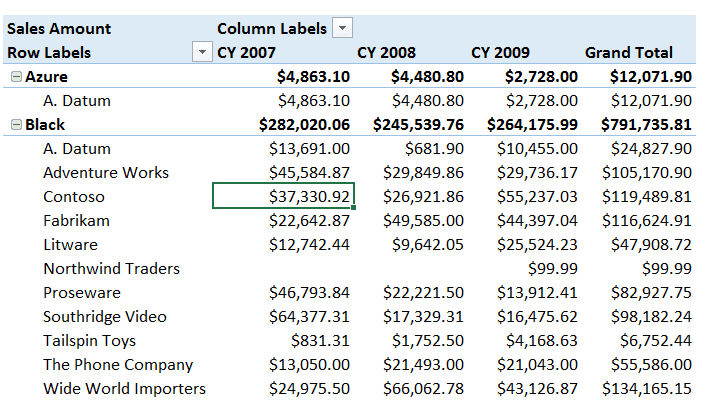Collapse the Black group

[x=16, y=125]
